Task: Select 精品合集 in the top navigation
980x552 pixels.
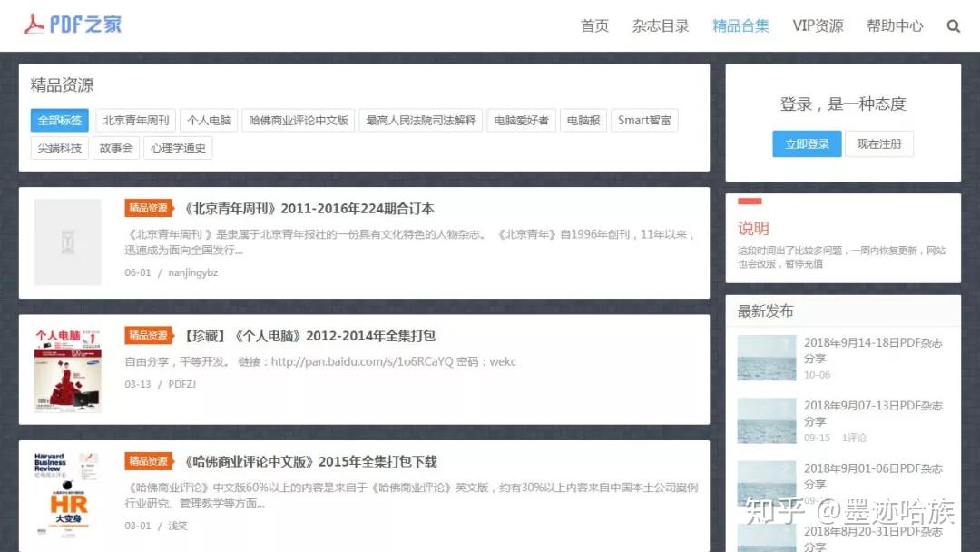Action: coord(740,25)
